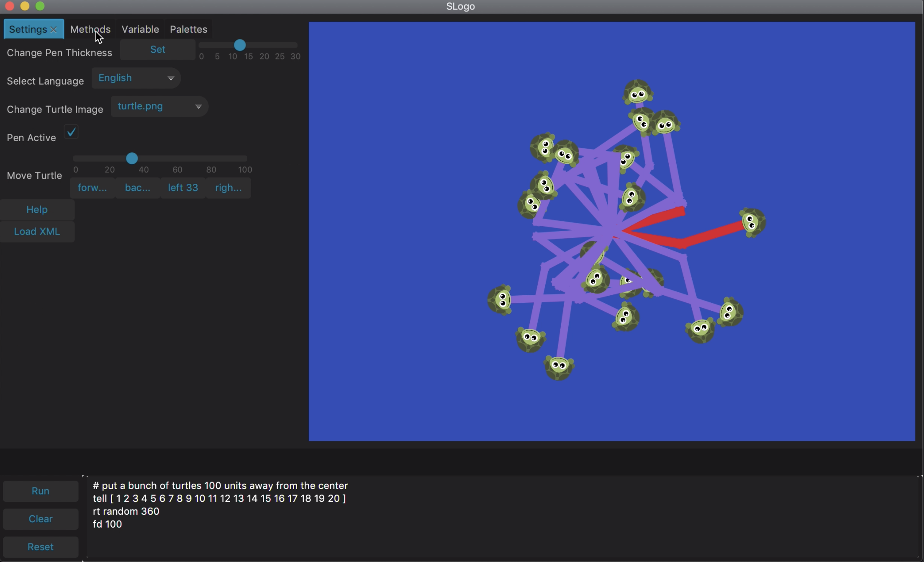Click the 30 mark on the thickness slider
This screenshot has height=562, width=924.
coord(295,57)
